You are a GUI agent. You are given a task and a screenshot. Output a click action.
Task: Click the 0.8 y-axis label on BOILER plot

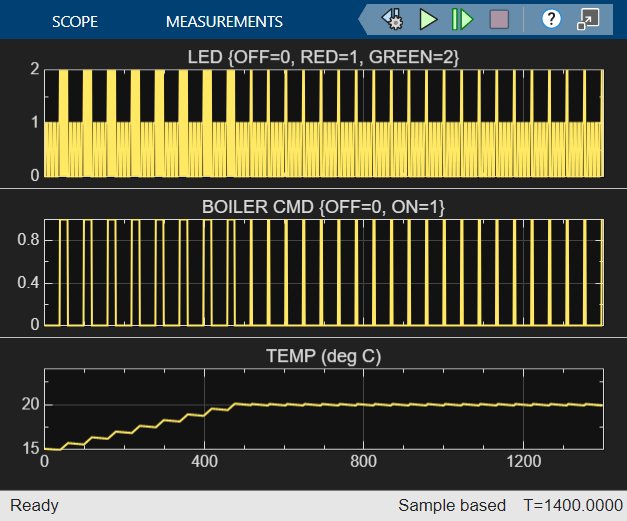pos(28,240)
